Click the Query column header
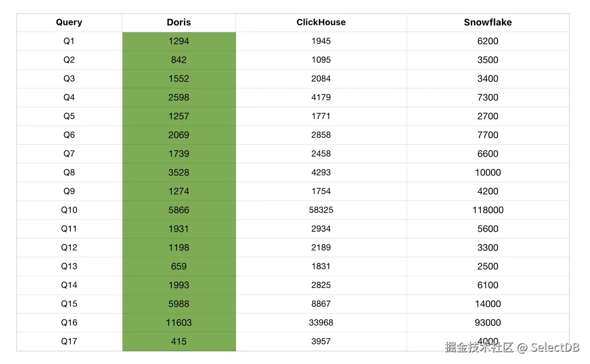This screenshot has width=590, height=364. pos(69,22)
